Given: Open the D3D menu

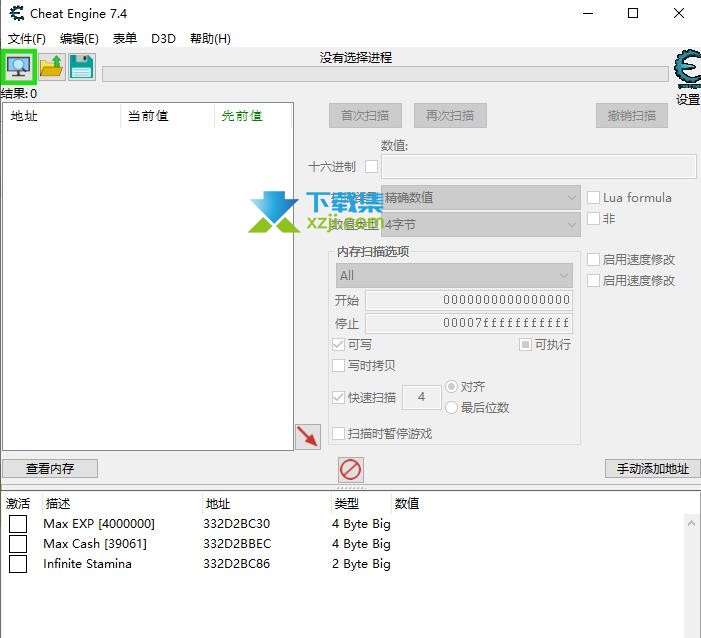Looking at the screenshot, I should (x=163, y=39).
